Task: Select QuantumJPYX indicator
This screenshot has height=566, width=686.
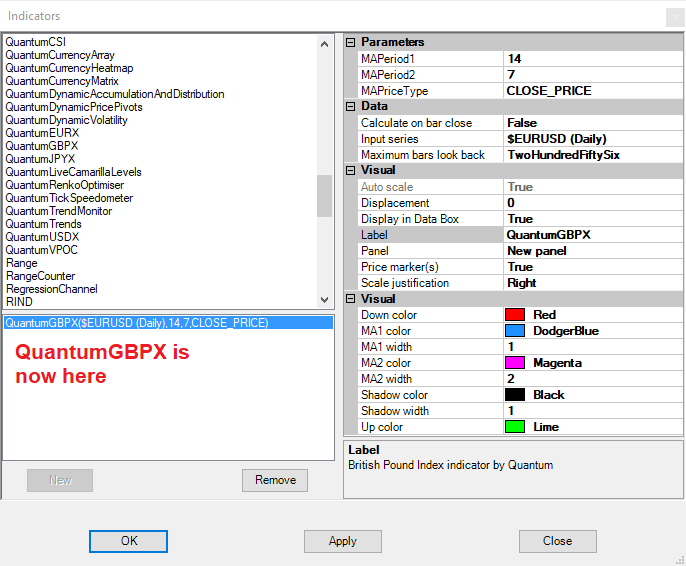Action: [x=40, y=159]
